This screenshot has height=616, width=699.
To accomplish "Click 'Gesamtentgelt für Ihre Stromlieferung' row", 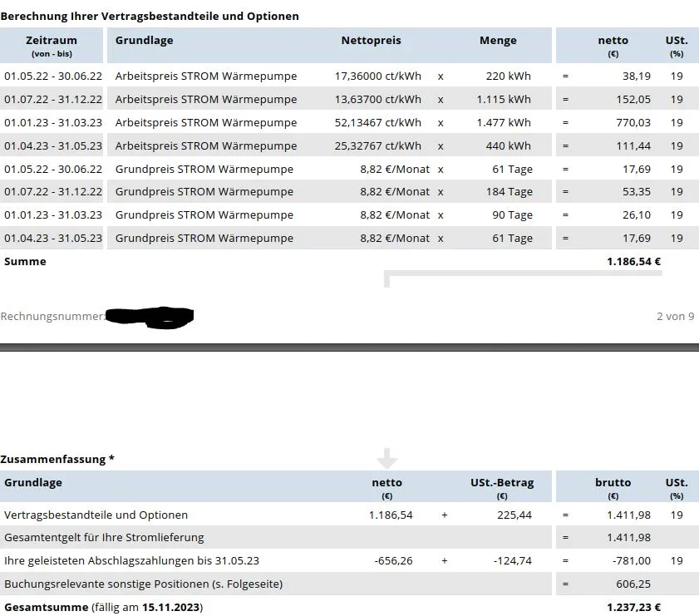I will [104, 537].
